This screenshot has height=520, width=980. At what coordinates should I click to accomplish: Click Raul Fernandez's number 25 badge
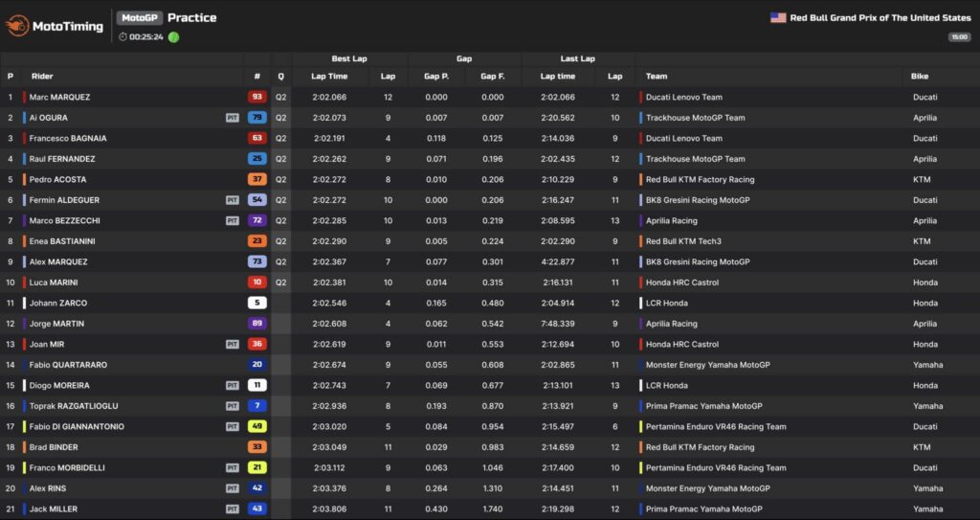[x=256, y=159]
